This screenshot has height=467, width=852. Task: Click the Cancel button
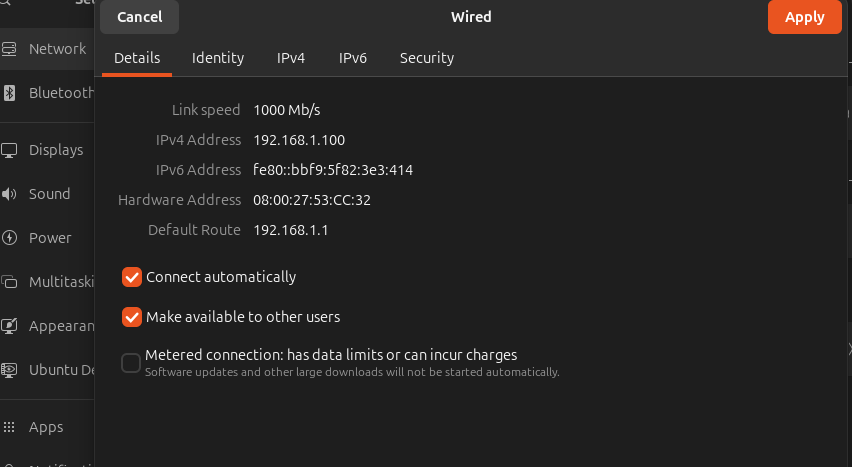[x=140, y=17]
